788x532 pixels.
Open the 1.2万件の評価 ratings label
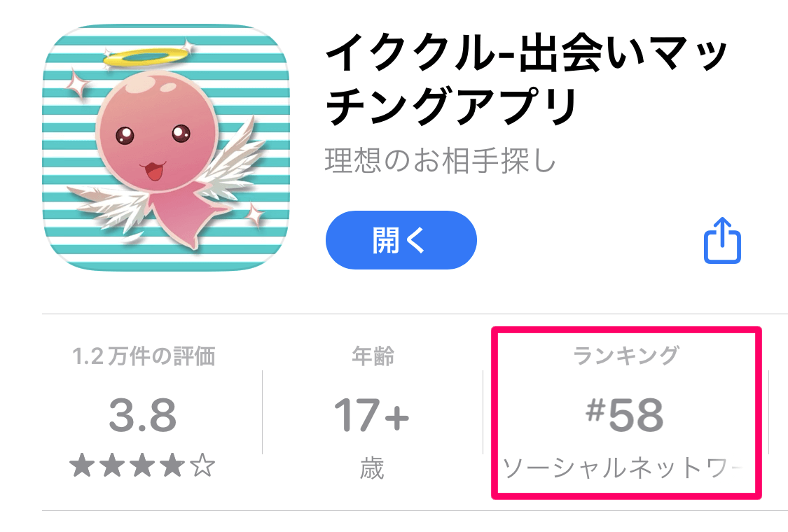[x=144, y=357]
